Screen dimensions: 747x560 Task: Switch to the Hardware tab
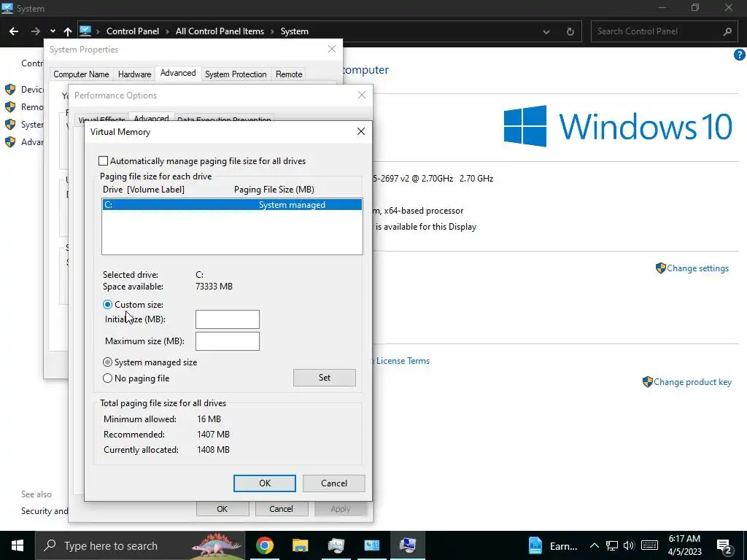click(134, 74)
